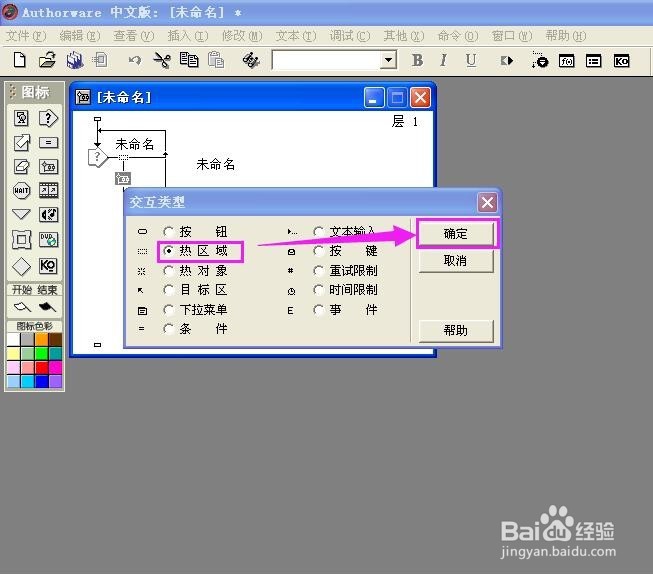653x575 pixels.
Task: Click the Paste toolbar icon
Action: pyautogui.click(x=216, y=60)
